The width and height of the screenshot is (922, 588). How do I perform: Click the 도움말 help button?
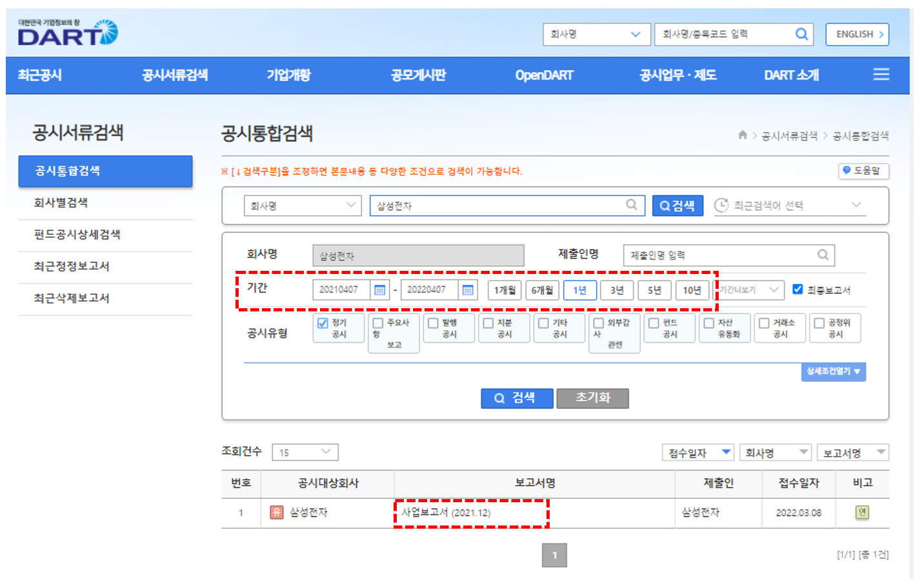click(863, 171)
